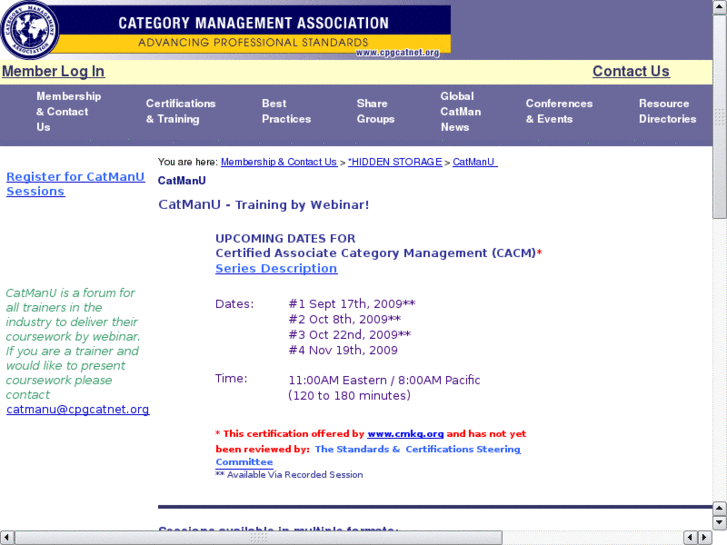Image resolution: width=727 pixels, height=545 pixels.
Task: Follow the *HIDDEN STORAGE breadcrumb link
Action: coord(395,162)
